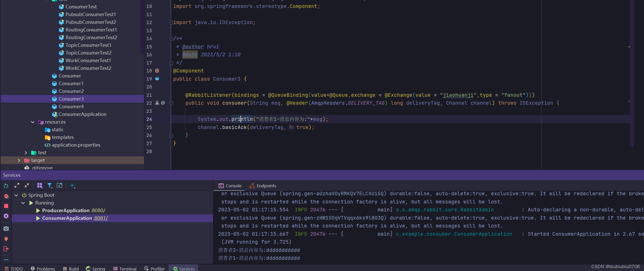Image resolution: width=644 pixels, height=271 pixels.
Task: Open more options via ellipsis icon
Action: click(x=6, y=259)
